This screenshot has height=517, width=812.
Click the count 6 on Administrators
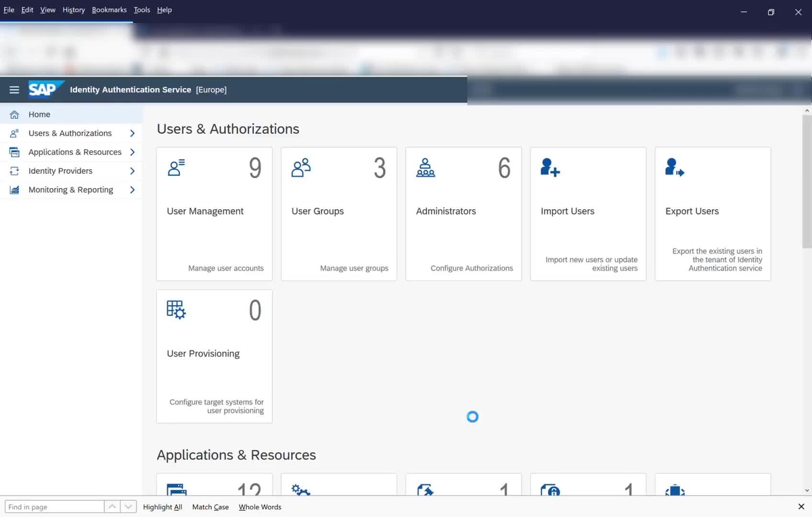point(504,168)
